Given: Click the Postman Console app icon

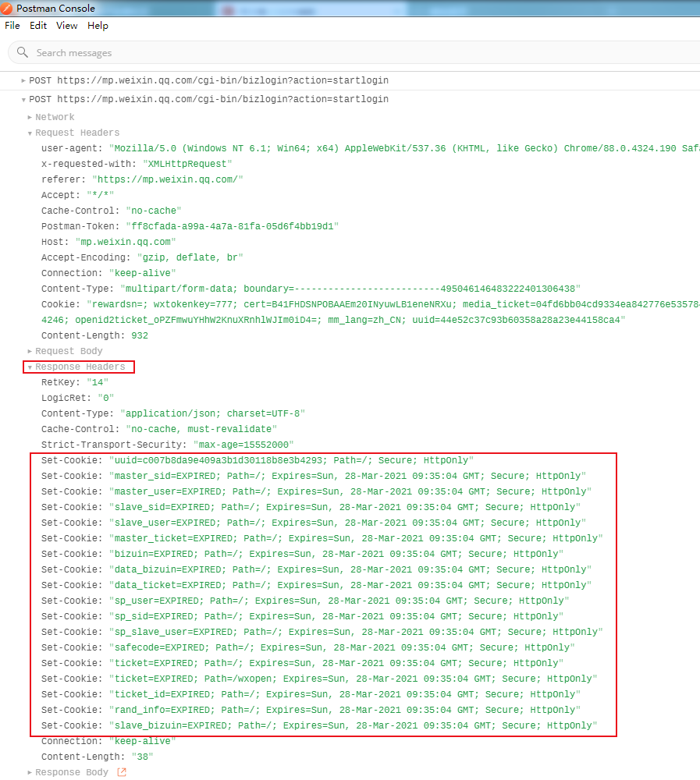Looking at the screenshot, I should click(x=6, y=8).
